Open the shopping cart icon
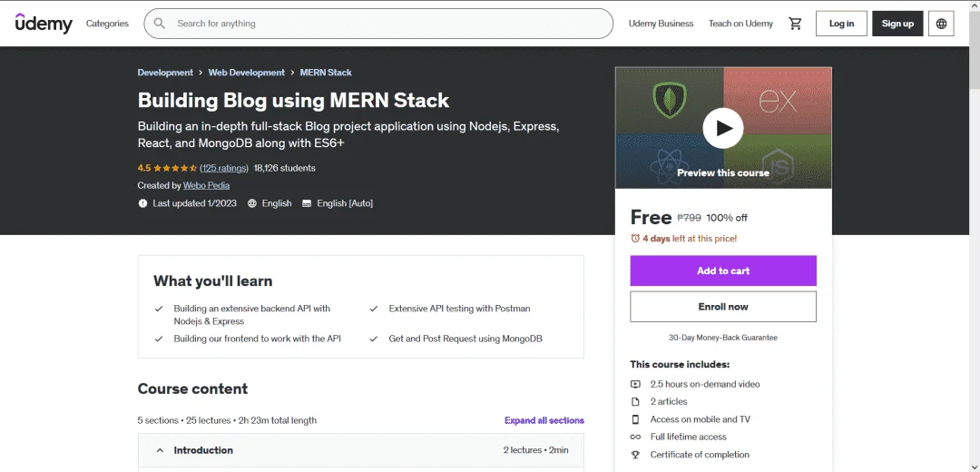 795,24
